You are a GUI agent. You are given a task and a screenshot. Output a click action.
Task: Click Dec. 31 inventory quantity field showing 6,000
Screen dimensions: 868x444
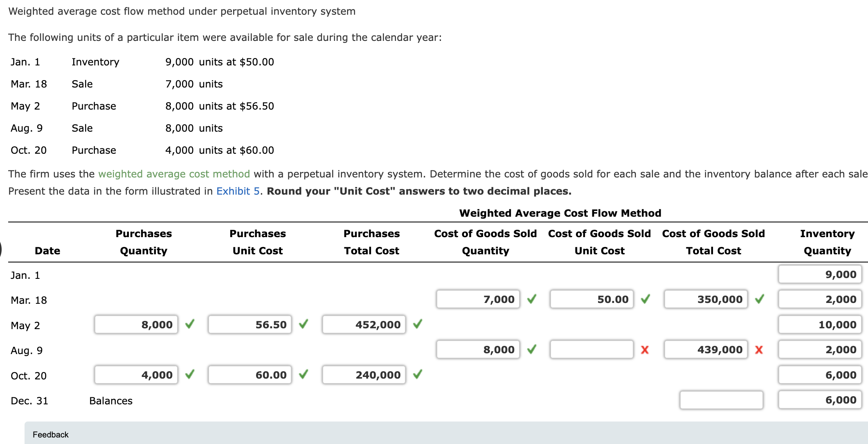[820, 400]
